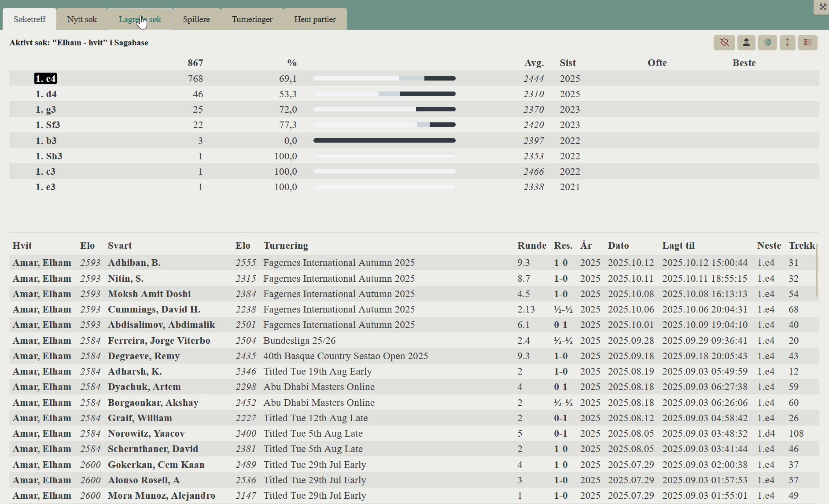Switch to the Lagrede søk tab

(140, 19)
